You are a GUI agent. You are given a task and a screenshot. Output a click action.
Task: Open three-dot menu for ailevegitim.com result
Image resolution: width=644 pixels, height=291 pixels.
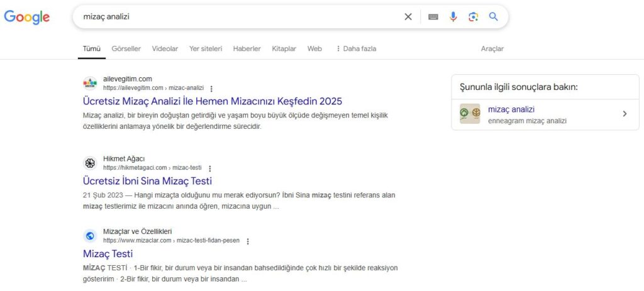[x=211, y=89]
